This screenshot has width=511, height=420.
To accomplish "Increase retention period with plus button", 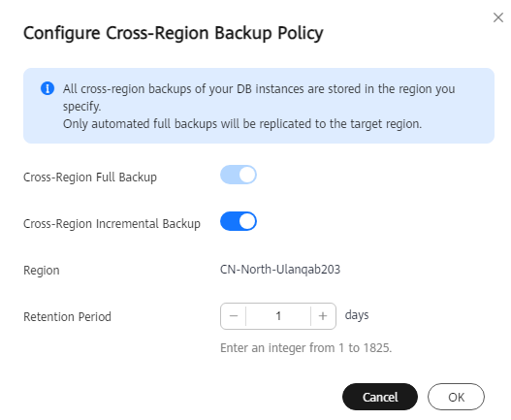I will point(323,316).
